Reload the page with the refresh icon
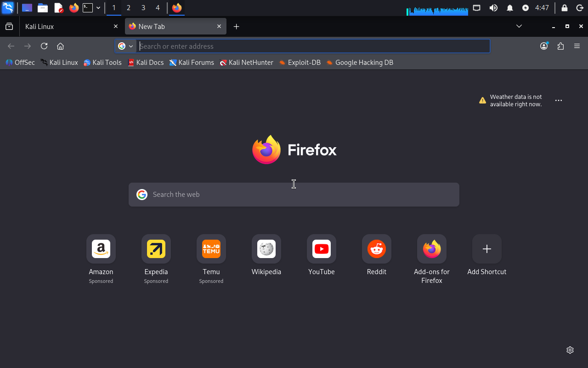 [44, 46]
